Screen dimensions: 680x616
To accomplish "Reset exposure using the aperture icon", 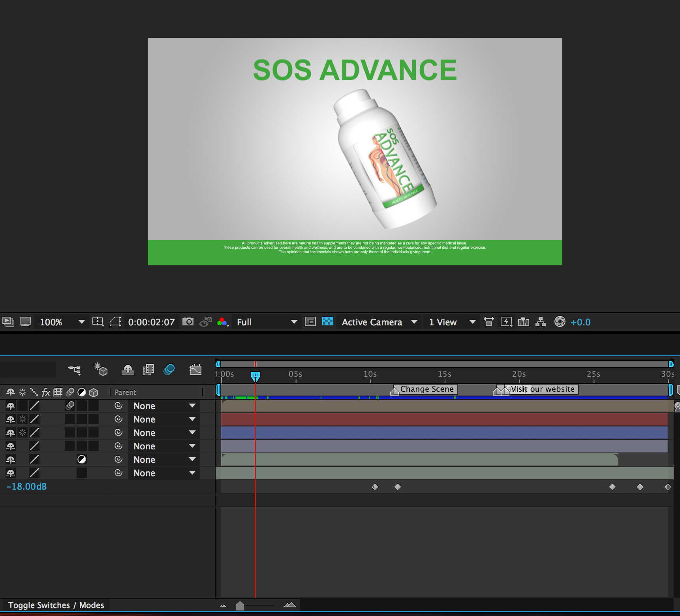I will (x=560, y=322).
